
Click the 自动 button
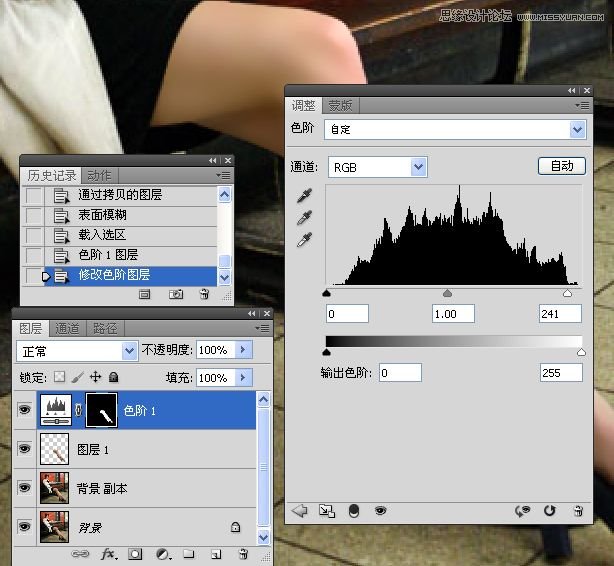[562, 166]
